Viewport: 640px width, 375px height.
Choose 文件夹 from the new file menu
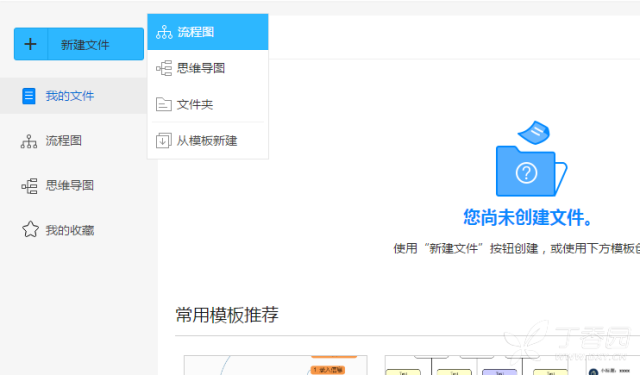pos(208,104)
